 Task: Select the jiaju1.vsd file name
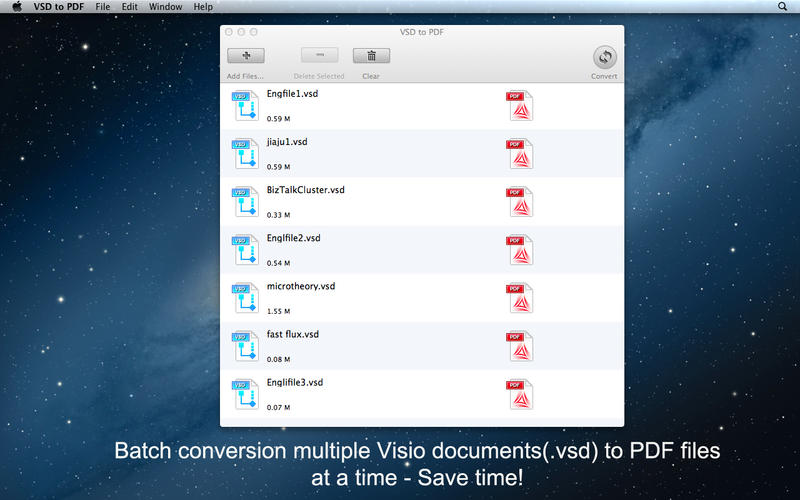point(287,142)
